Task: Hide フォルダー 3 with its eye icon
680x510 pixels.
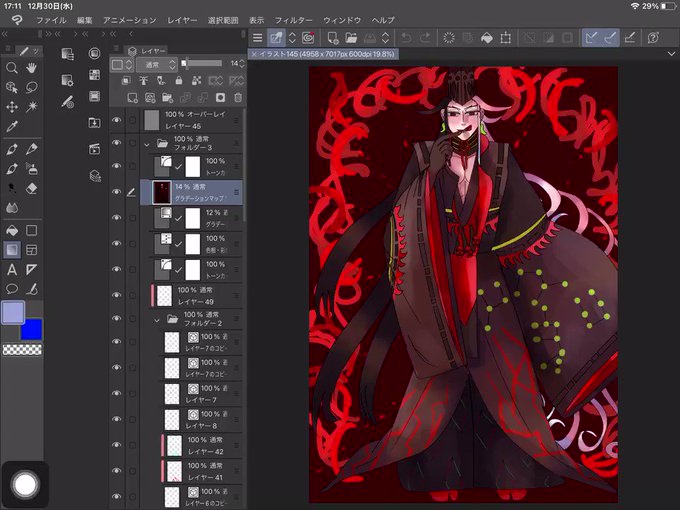Action: click(x=117, y=143)
